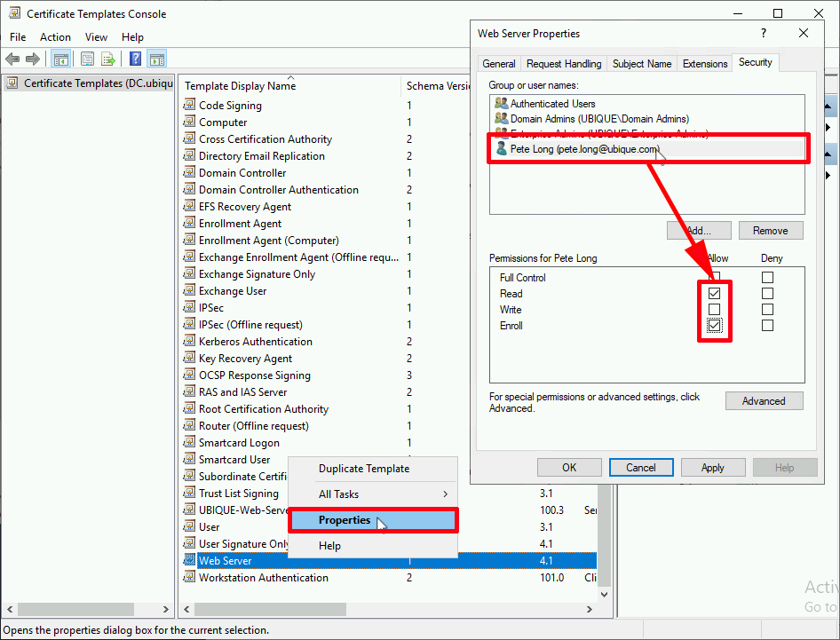
Task: Select the Pete Long user icon
Action: pos(502,148)
